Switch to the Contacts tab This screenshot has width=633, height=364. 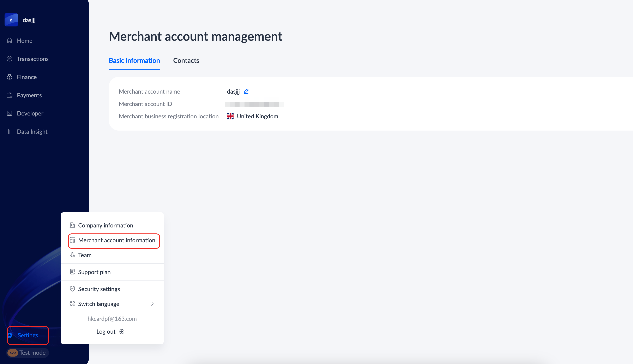tap(186, 61)
